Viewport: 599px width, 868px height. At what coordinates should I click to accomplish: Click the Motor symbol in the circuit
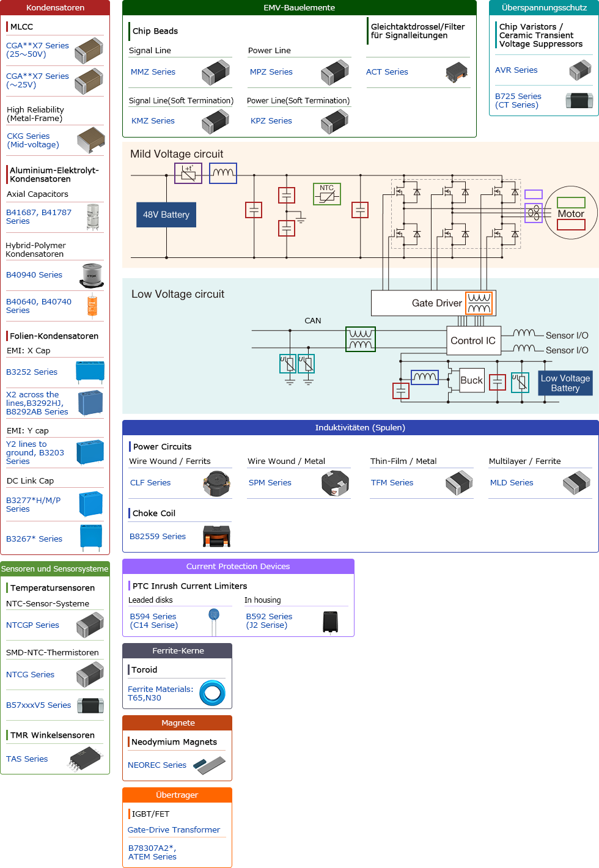[571, 213]
